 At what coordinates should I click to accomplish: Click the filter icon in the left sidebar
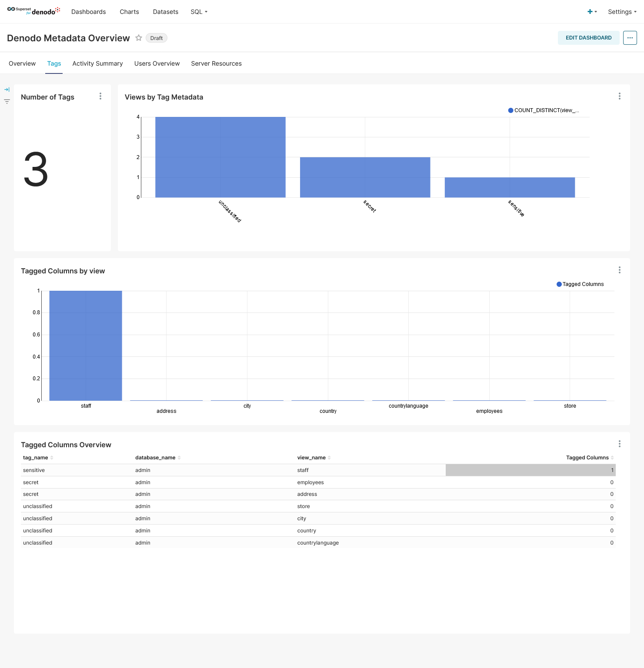(x=7, y=102)
